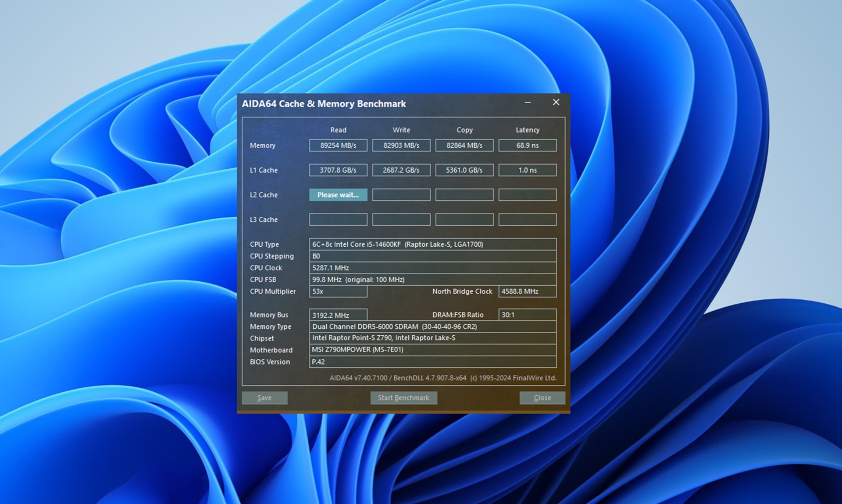842x504 pixels.
Task: Click the DRAM:FSB Ratio 30:1 field
Action: [x=527, y=315]
